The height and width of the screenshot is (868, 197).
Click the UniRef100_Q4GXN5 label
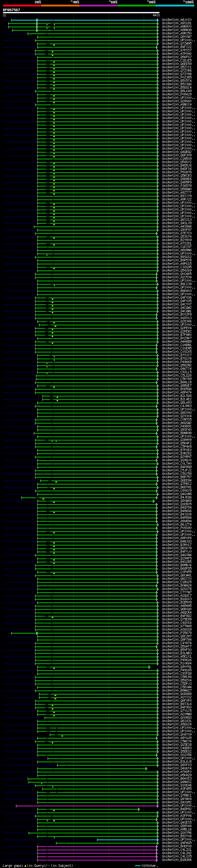tap(176, 494)
